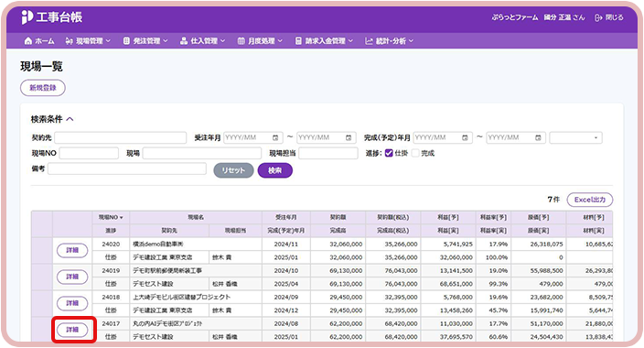Open dropdown beside 完成(予定)年月 range
The image size is (644, 348).
pyautogui.click(x=575, y=137)
